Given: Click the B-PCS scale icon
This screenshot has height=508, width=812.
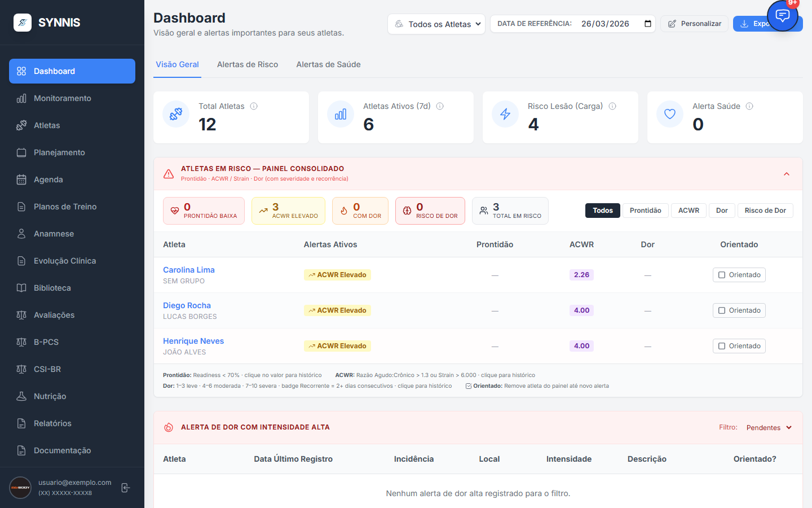Looking at the screenshot, I should pos(21,342).
